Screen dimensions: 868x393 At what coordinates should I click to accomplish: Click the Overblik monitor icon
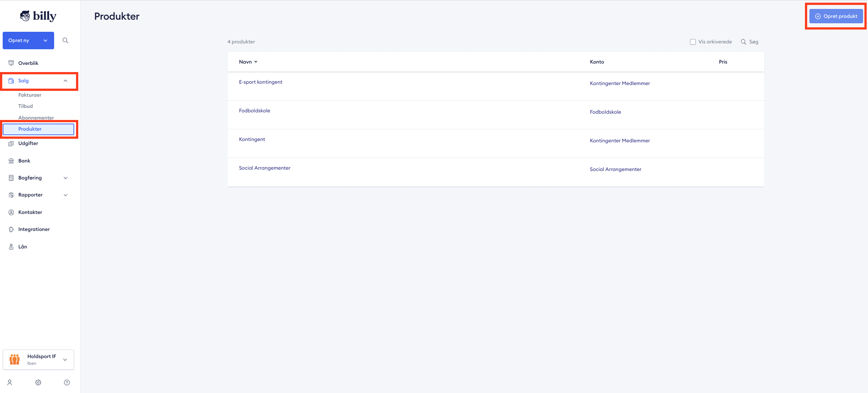(x=11, y=63)
